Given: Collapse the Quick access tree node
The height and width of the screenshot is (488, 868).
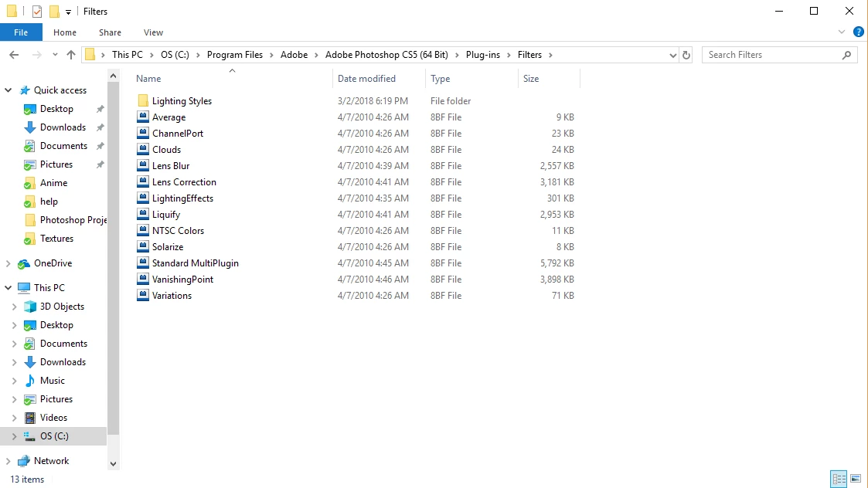Looking at the screenshot, I should [x=9, y=90].
